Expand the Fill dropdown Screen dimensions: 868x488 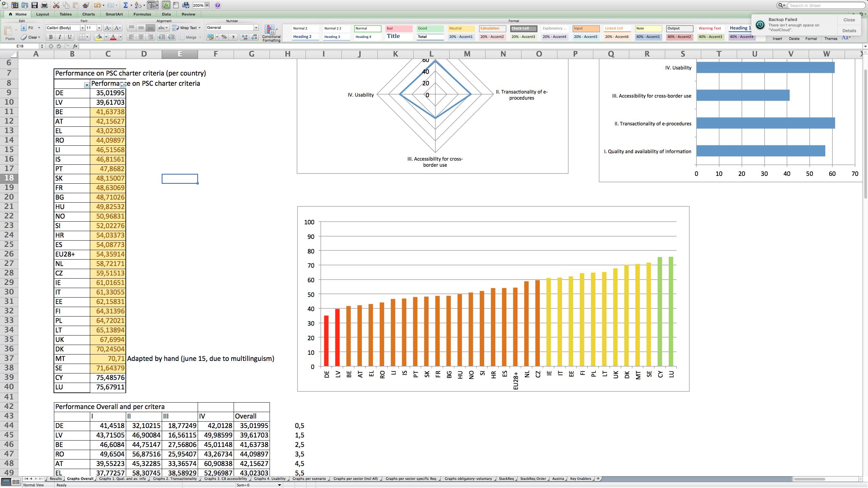(x=39, y=28)
